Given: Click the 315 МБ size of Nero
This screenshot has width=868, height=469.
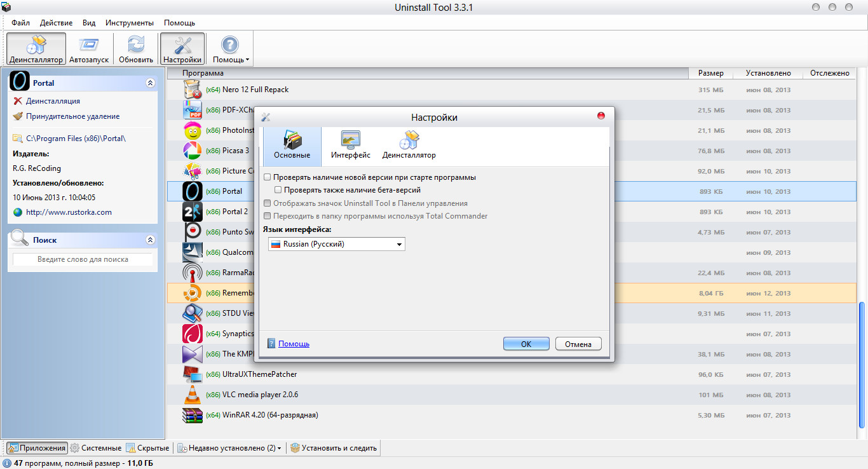Looking at the screenshot, I should click(711, 90).
